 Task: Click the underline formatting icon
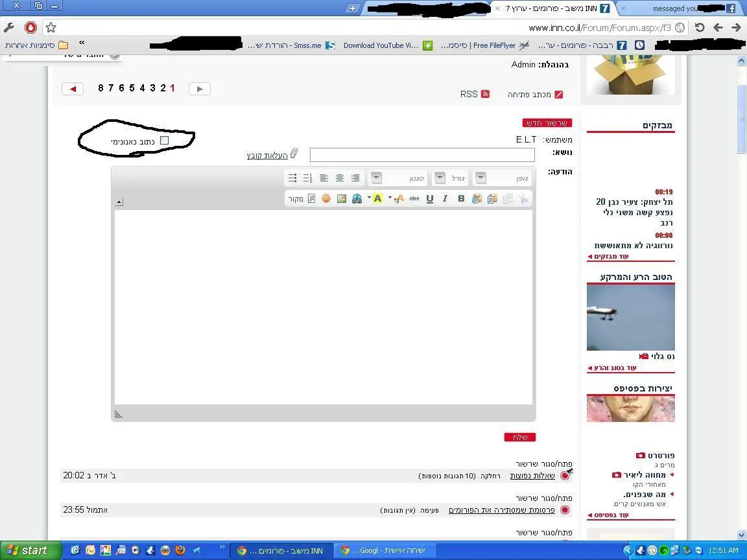click(x=429, y=199)
